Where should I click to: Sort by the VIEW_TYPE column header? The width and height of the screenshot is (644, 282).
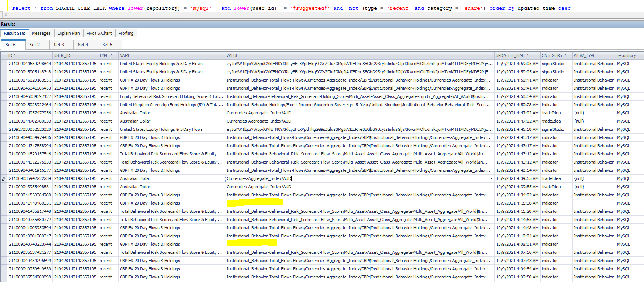click(x=594, y=55)
